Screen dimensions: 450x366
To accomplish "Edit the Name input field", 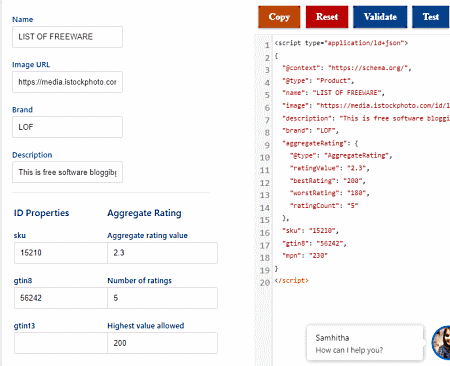I will (67, 37).
